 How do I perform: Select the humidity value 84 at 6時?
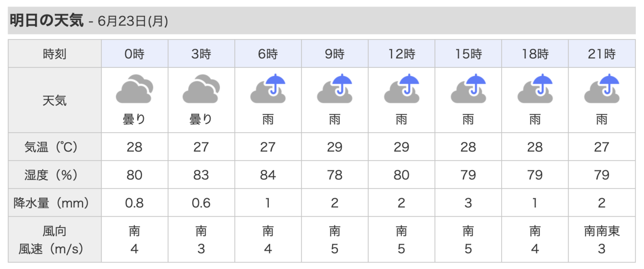click(x=268, y=175)
